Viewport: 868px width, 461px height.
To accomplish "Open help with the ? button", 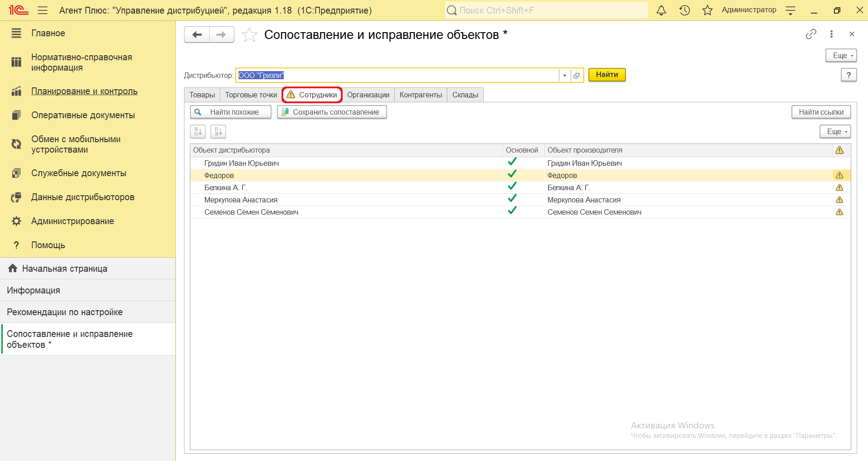I will click(849, 75).
